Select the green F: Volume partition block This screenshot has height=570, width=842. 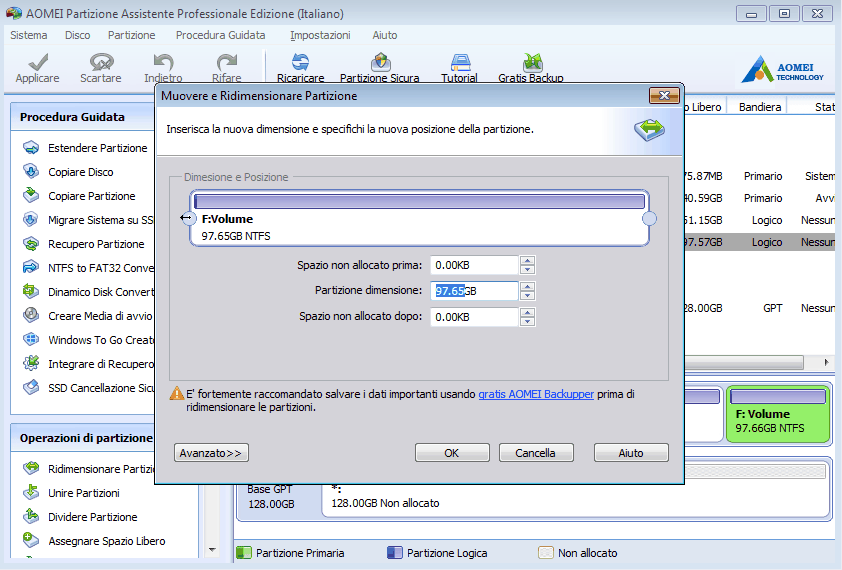(778, 415)
